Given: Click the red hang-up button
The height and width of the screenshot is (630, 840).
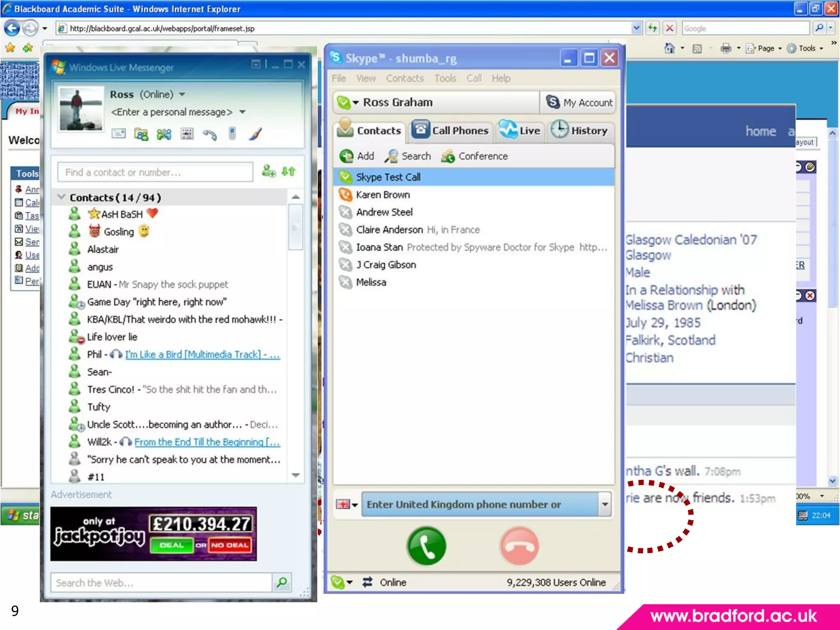Looking at the screenshot, I should 519,546.
